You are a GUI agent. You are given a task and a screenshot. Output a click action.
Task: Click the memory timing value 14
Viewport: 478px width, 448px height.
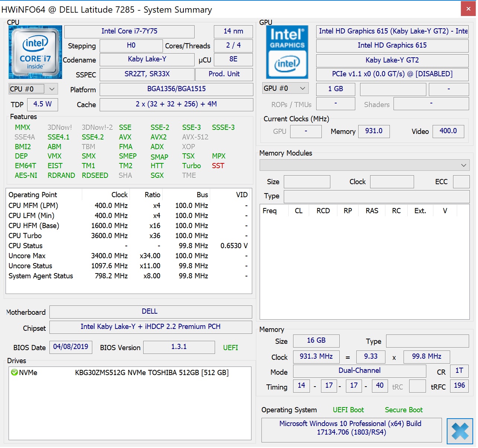pyautogui.click(x=301, y=385)
